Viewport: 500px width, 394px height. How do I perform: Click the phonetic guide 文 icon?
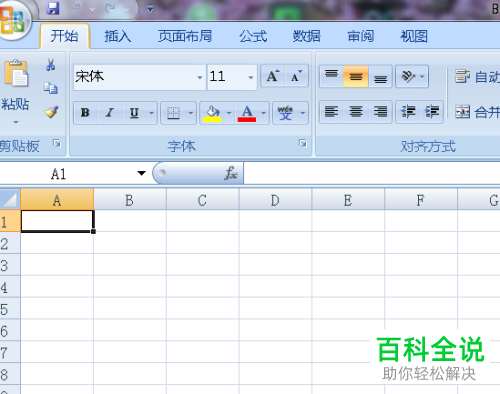pos(285,113)
